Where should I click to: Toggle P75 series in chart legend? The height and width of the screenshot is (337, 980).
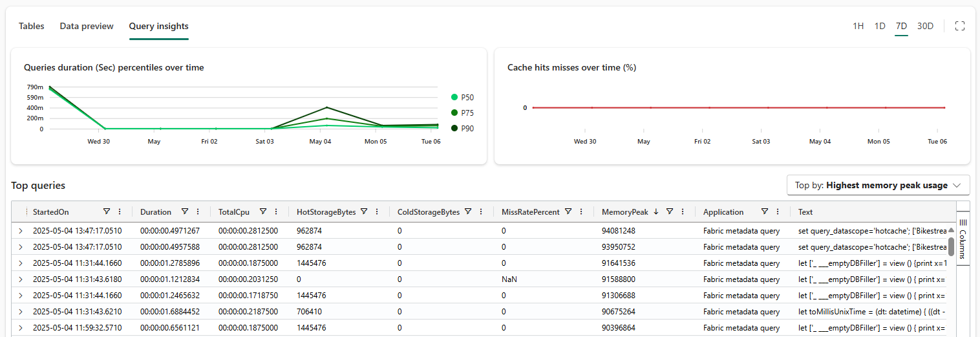tap(462, 113)
